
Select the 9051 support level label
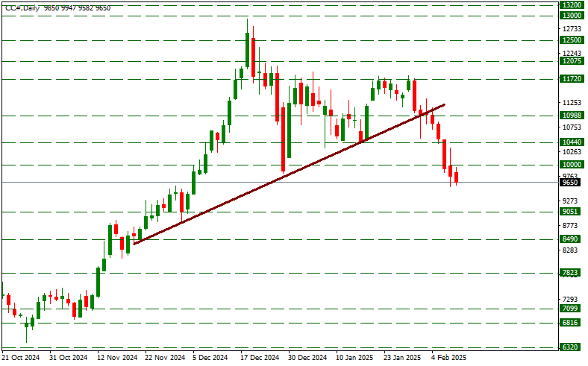(x=571, y=212)
